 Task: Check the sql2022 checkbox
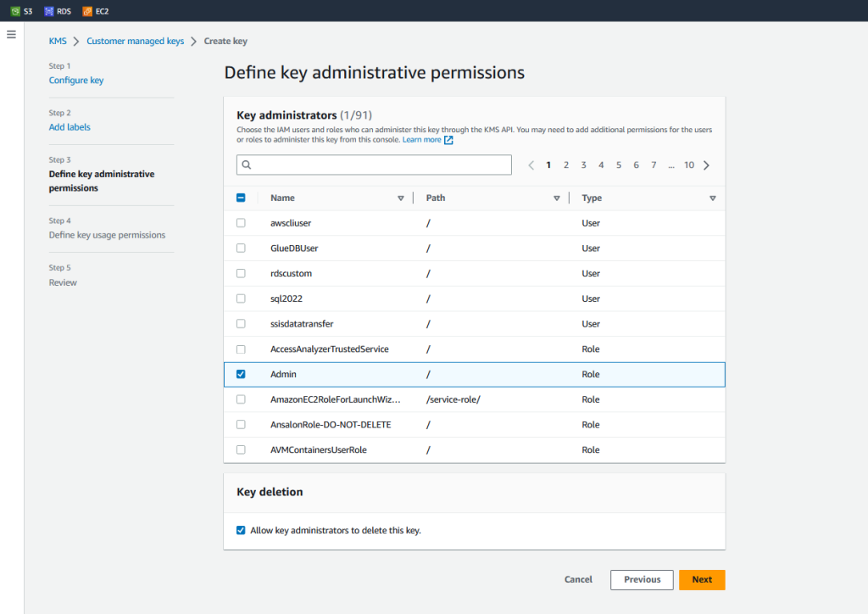click(x=241, y=299)
